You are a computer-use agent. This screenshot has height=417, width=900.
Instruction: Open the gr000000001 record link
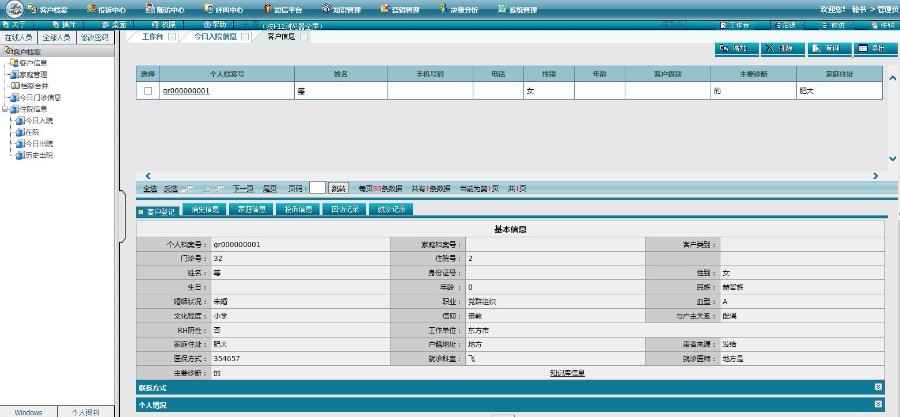tap(185, 91)
